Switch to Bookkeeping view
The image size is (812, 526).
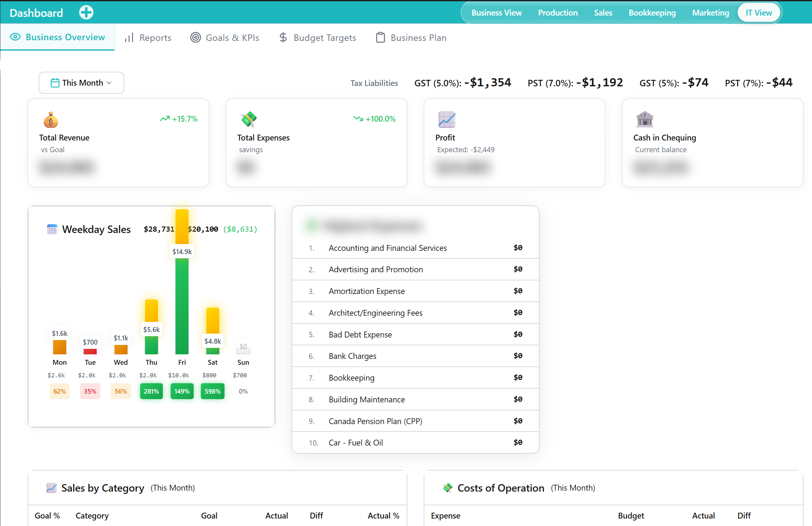(x=652, y=13)
